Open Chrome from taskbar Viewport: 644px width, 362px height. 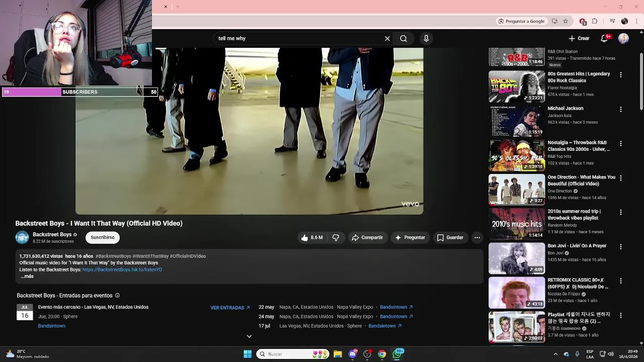pyautogui.click(x=382, y=354)
